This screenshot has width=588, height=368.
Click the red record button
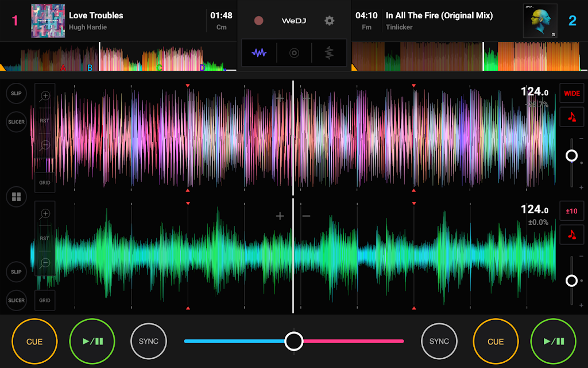click(259, 21)
